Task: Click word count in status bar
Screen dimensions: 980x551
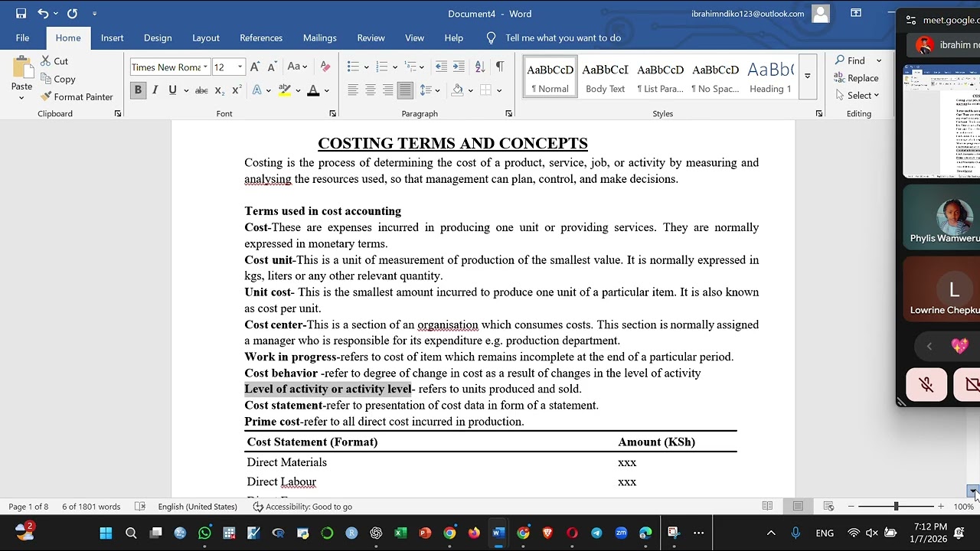Action: (x=91, y=507)
